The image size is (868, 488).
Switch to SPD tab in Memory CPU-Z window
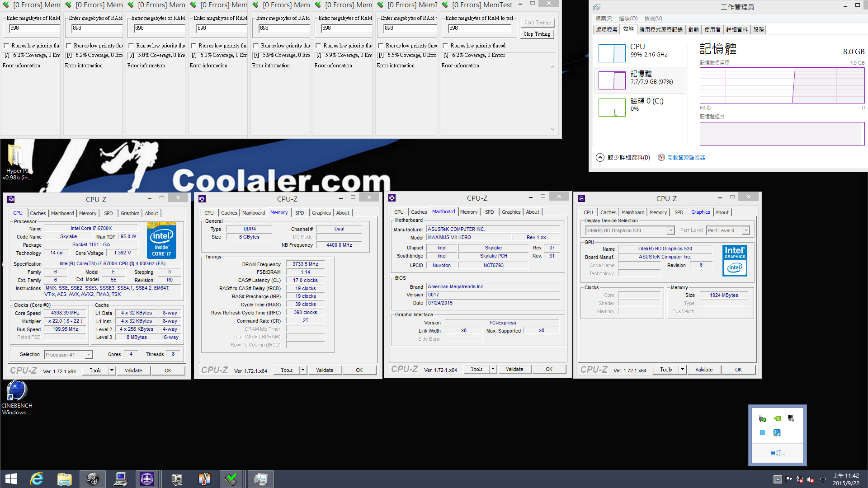299,213
